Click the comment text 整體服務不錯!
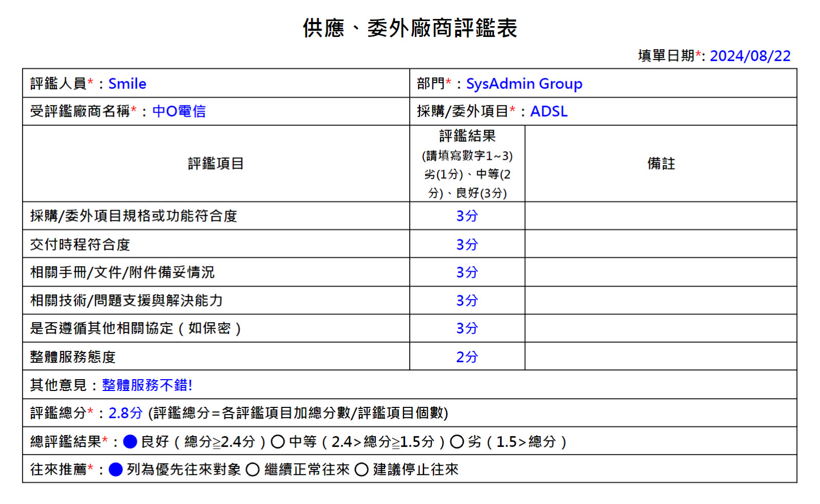This screenshot has width=820, height=504. click(x=147, y=385)
